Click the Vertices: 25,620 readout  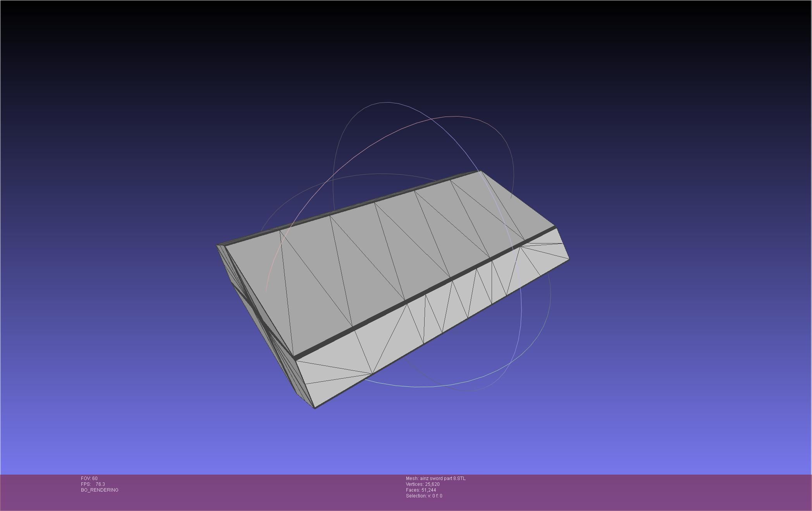[423, 484]
